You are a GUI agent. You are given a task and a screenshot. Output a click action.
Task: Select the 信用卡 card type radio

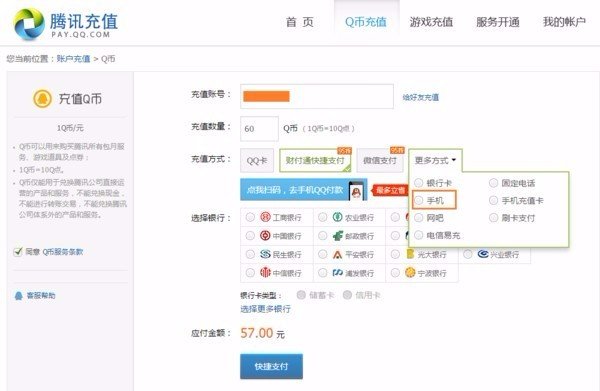(x=347, y=295)
